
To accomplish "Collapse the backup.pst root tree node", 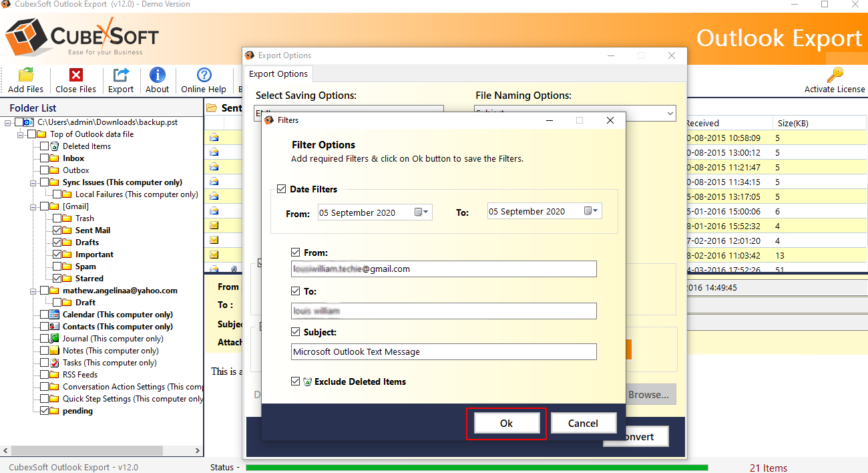I will click(9, 122).
